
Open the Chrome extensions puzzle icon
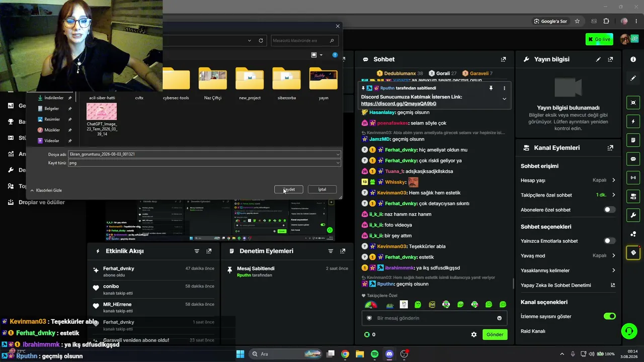point(606,21)
